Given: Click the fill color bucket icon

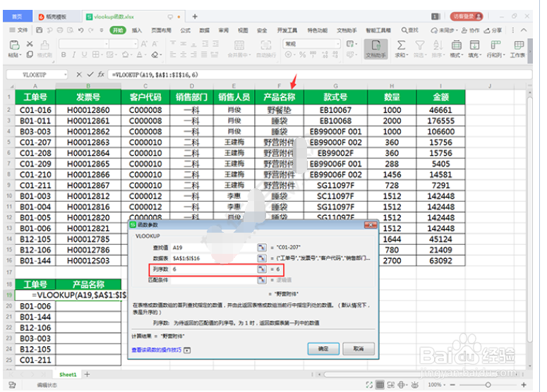Looking at the screenshot, I should click(125, 55).
